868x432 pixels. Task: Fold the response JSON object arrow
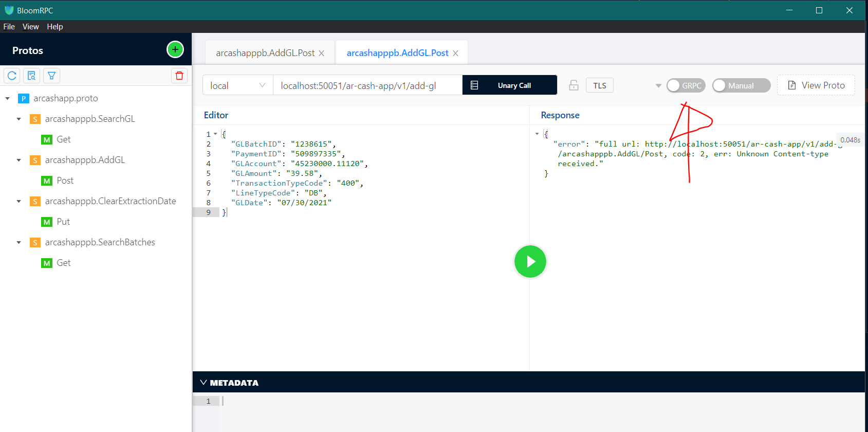tap(537, 134)
